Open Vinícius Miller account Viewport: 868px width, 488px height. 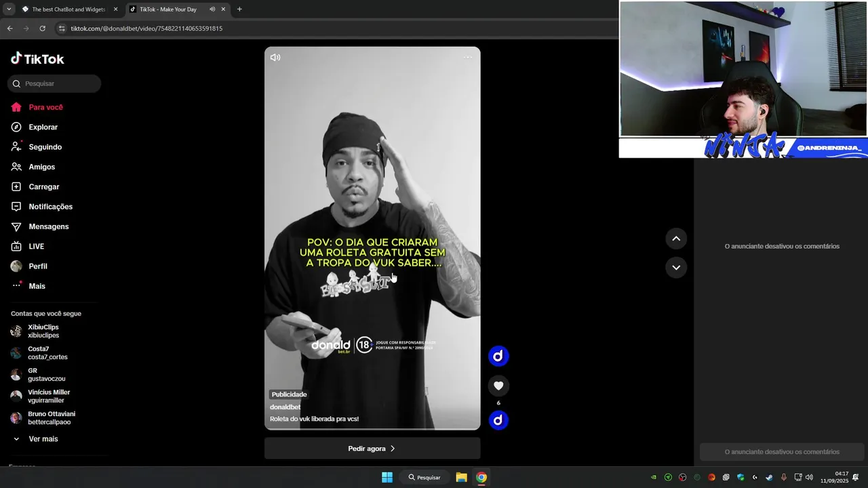[x=41, y=396]
